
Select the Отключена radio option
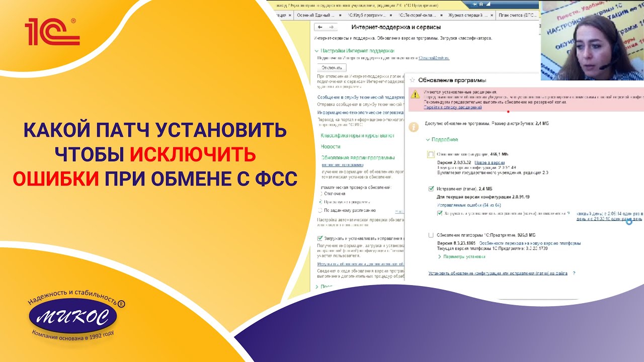coord(320,194)
